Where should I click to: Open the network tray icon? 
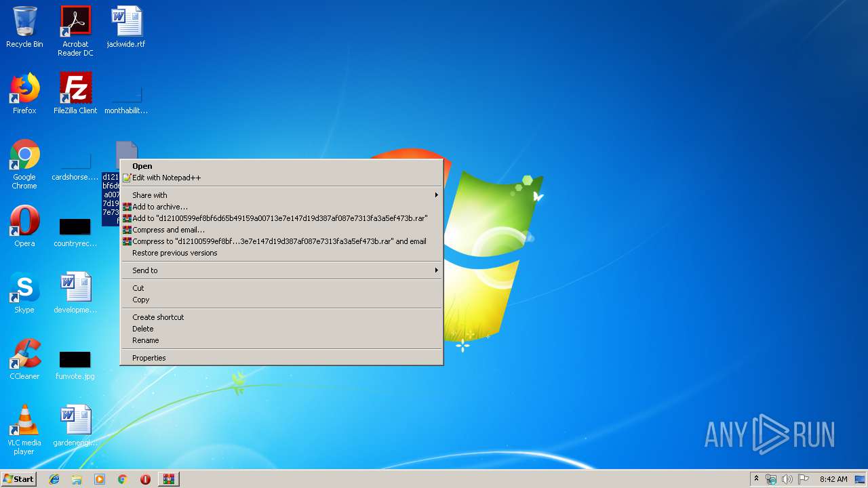[771, 479]
